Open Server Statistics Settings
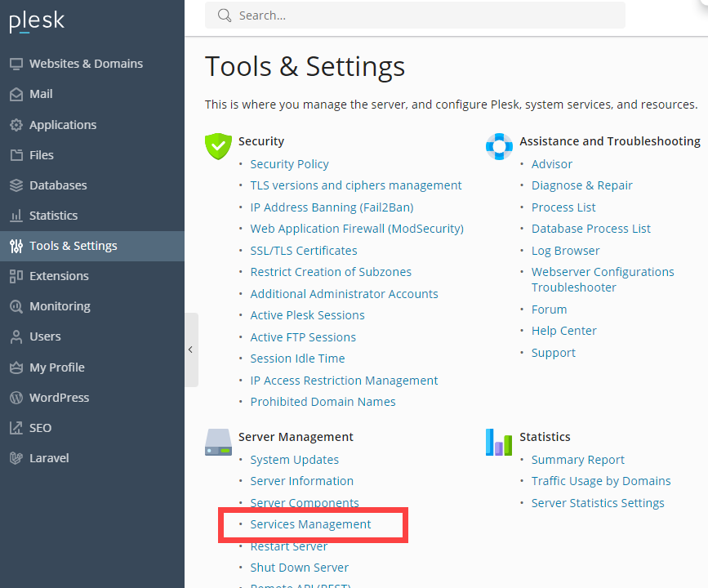708x588 pixels. [x=598, y=503]
